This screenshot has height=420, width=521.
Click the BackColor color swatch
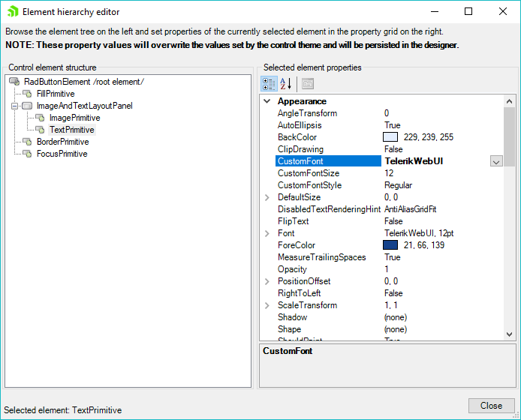(x=390, y=137)
